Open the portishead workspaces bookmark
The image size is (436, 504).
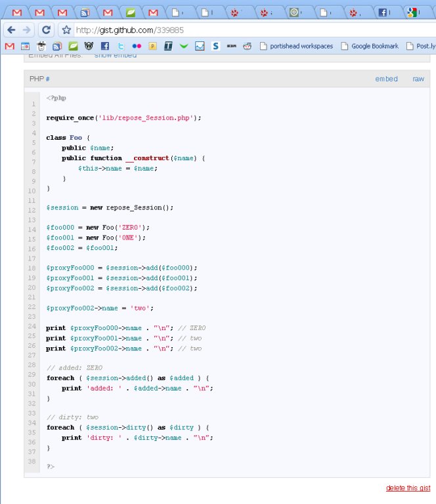click(x=296, y=46)
